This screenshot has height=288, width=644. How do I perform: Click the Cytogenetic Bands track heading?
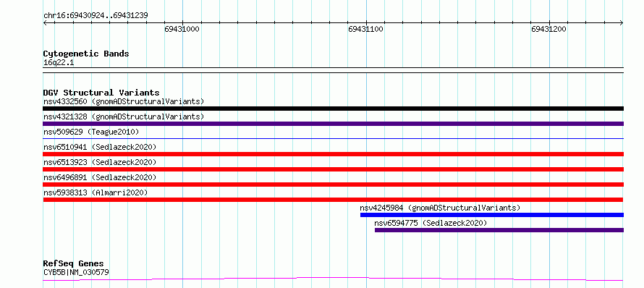pyautogui.click(x=86, y=54)
